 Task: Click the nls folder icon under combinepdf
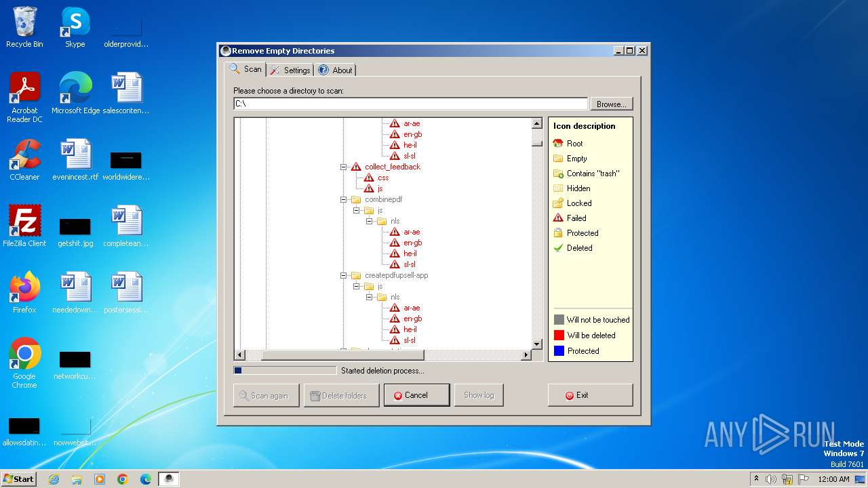point(382,221)
